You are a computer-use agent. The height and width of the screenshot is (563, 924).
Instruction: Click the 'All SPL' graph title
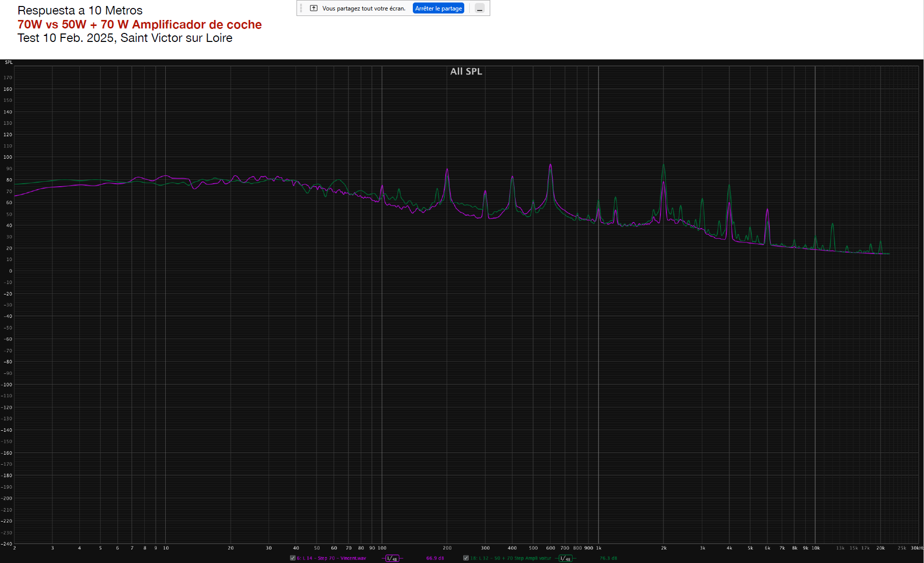(x=466, y=71)
